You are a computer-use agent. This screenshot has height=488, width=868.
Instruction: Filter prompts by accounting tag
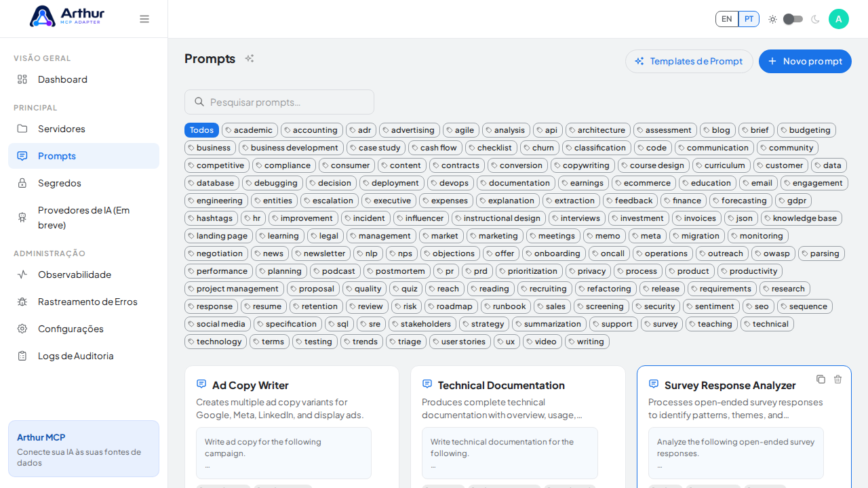[312, 130]
